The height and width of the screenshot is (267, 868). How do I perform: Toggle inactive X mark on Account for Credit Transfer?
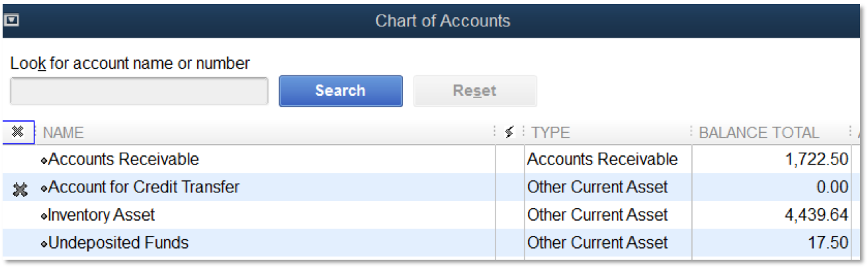pos(21,189)
